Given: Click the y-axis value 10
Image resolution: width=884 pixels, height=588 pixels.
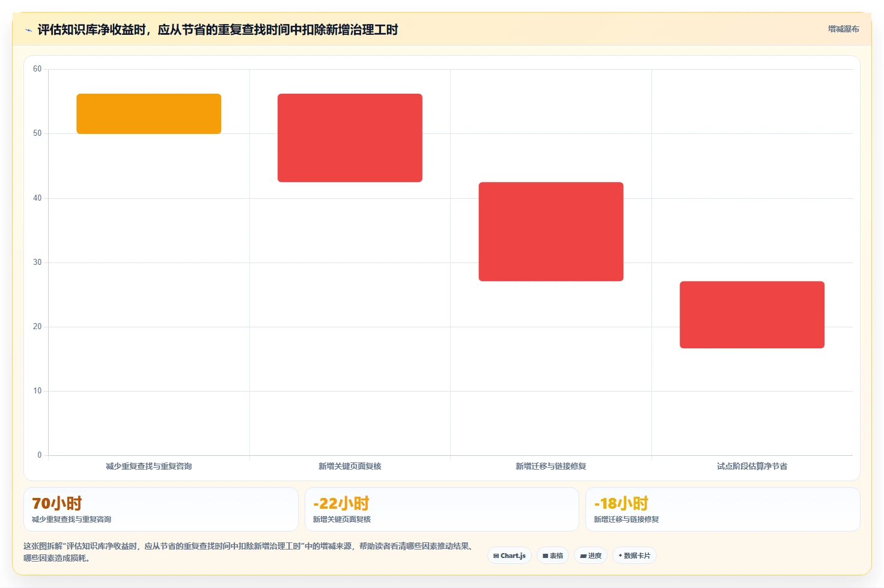Looking at the screenshot, I should 37,391.
